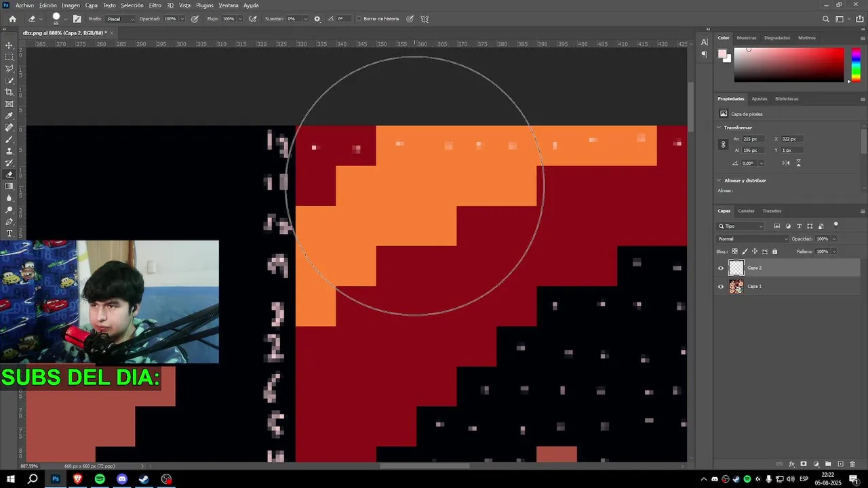The image size is (868, 488).
Task: Switch to the Trazados tab
Action: click(x=772, y=211)
